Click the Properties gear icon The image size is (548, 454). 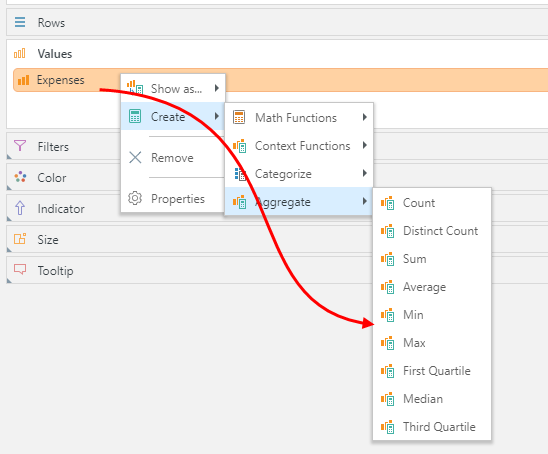[135, 198]
